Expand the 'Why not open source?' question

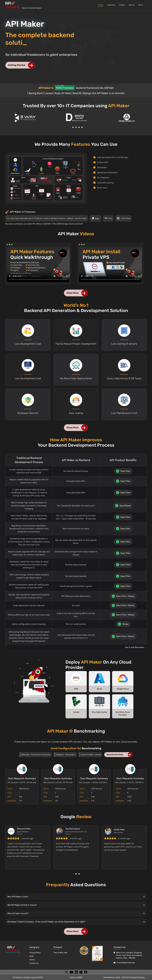click(76, 913)
